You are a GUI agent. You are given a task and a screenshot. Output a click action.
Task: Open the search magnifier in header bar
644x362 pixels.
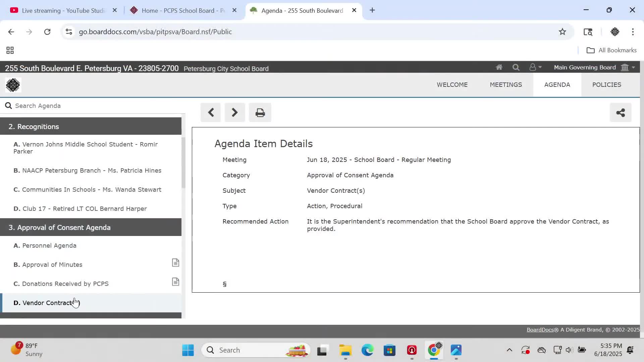click(516, 67)
